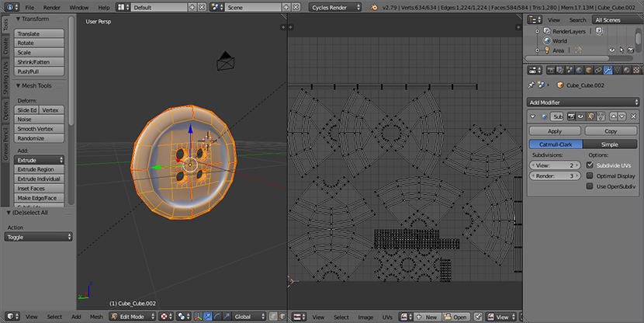Open the Constraints chain-link properties tab
Viewport: 644px width, 323px height.
(x=598, y=71)
